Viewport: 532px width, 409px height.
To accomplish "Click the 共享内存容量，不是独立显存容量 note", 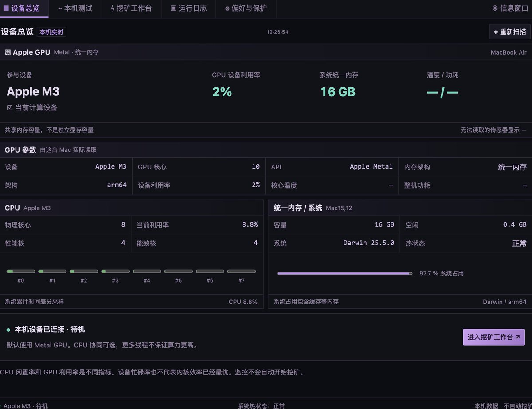I will tap(49, 130).
